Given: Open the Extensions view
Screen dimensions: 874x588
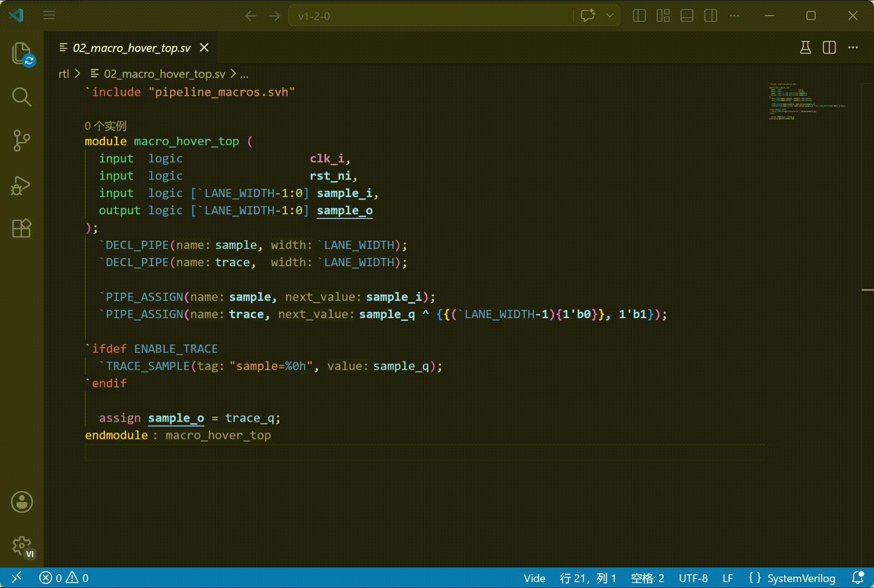Looking at the screenshot, I should tap(21, 228).
